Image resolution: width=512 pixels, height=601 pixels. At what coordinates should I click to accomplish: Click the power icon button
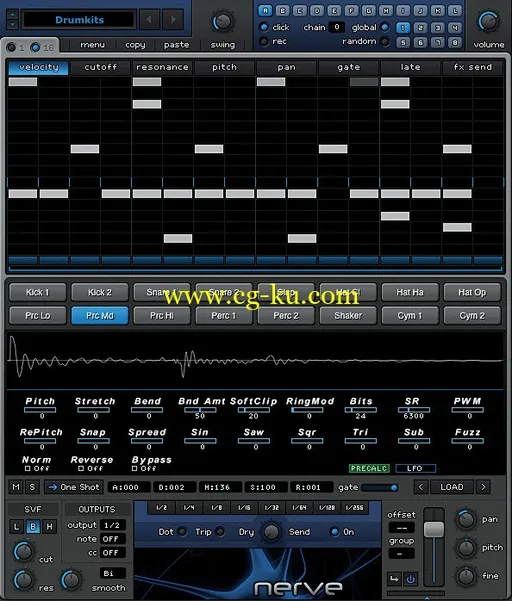410,579
